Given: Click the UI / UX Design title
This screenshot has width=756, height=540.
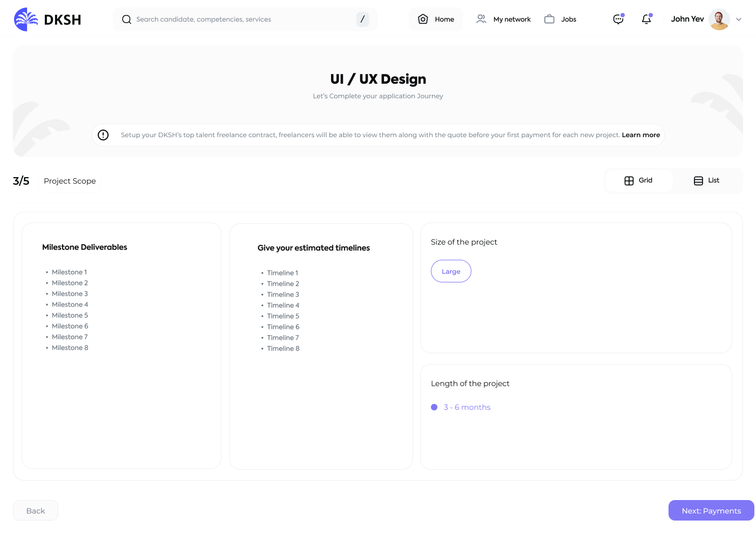Looking at the screenshot, I should [x=378, y=79].
